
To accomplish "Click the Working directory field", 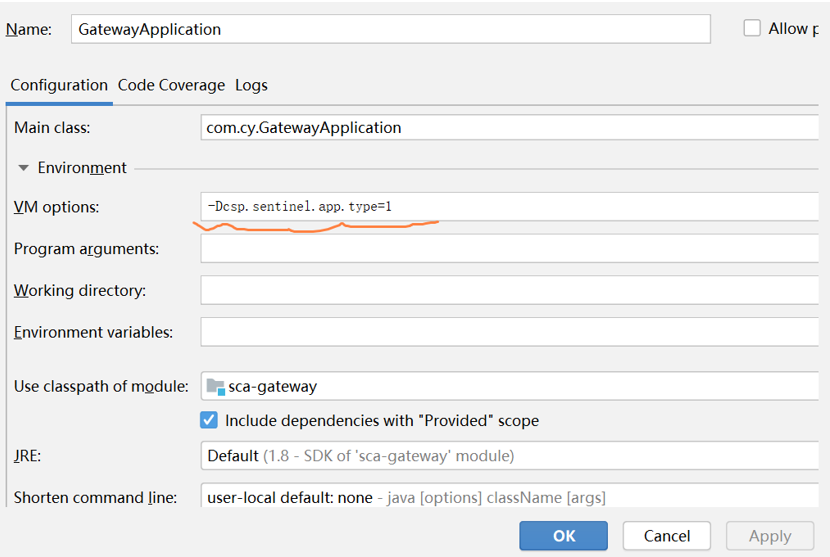I will (x=509, y=290).
